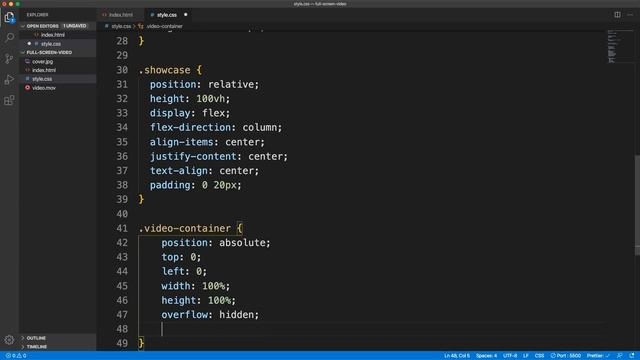Select the CSS language mode
This screenshot has width=640, height=360.
[x=539, y=356]
